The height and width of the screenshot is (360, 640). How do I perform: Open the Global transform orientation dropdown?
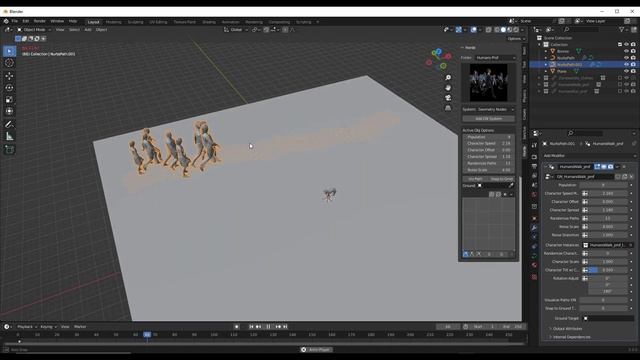click(236, 29)
